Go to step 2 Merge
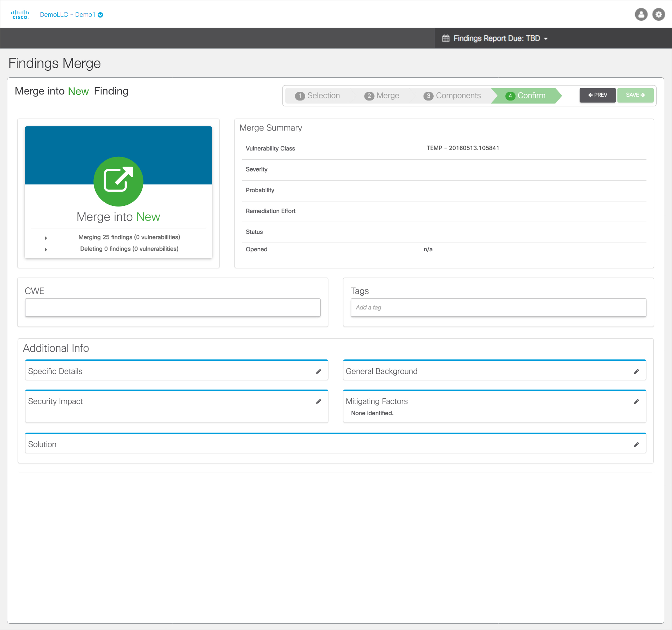This screenshot has height=630, width=672. click(382, 96)
